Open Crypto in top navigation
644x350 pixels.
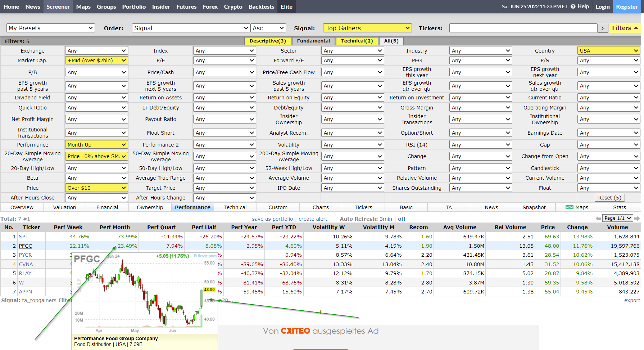click(233, 6)
